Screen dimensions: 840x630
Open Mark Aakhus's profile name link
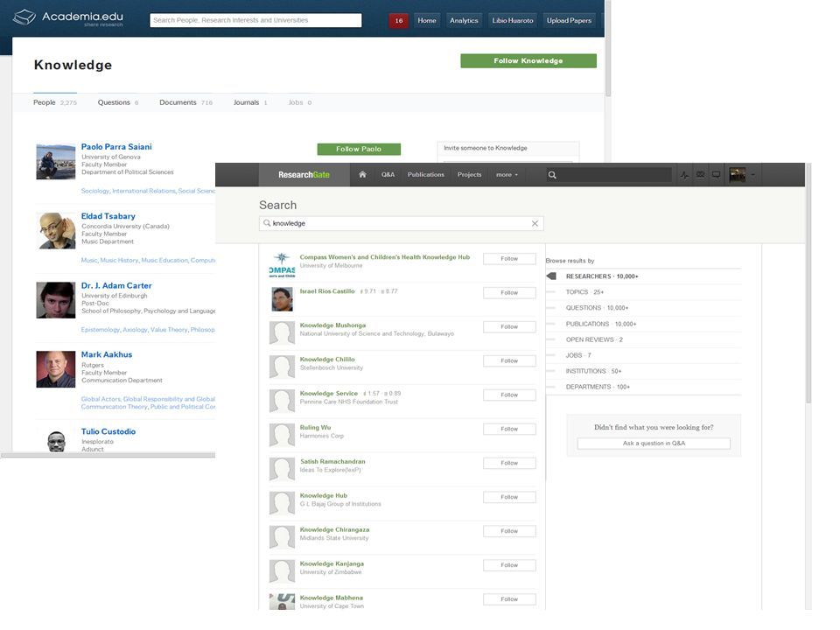(x=107, y=354)
